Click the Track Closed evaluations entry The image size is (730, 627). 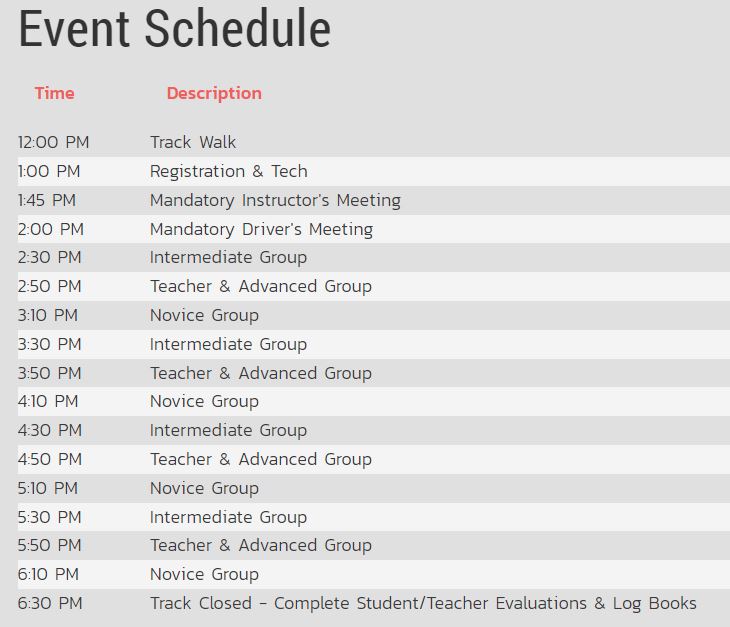pyautogui.click(x=423, y=603)
